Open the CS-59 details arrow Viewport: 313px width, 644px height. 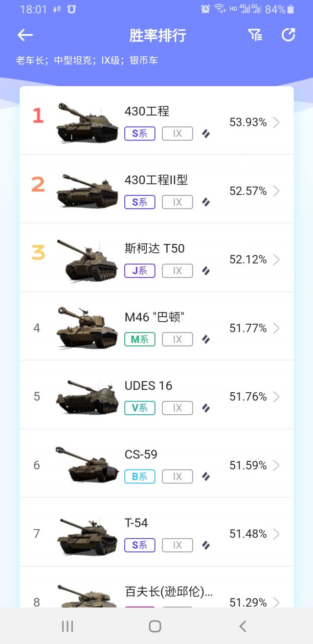coord(276,466)
